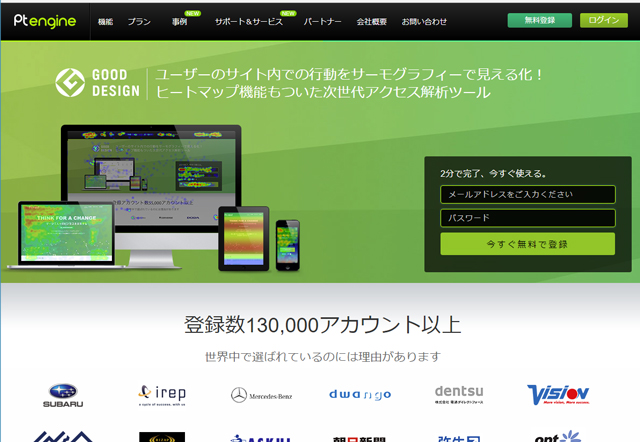640x442 pixels.
Task: Click the 登録数130,000アカウント以上 heading
Action: pos(322,325)
